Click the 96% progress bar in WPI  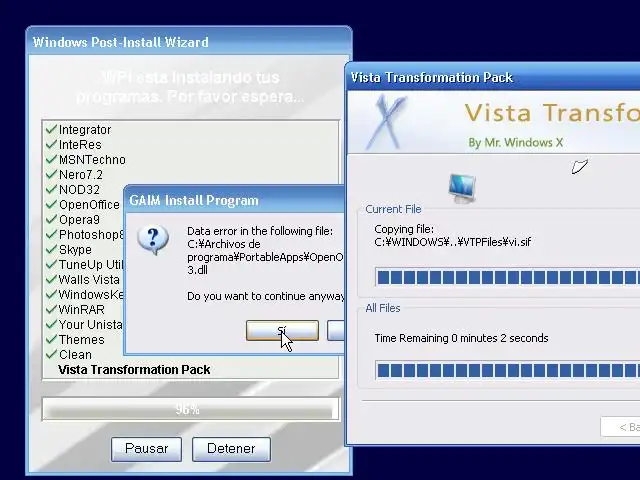pos(191,409)
